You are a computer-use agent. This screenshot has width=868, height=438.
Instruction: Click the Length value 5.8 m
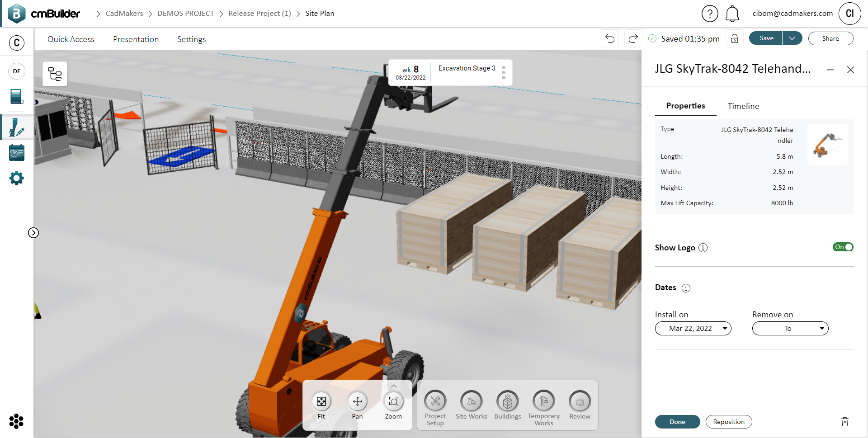point(785,156)
